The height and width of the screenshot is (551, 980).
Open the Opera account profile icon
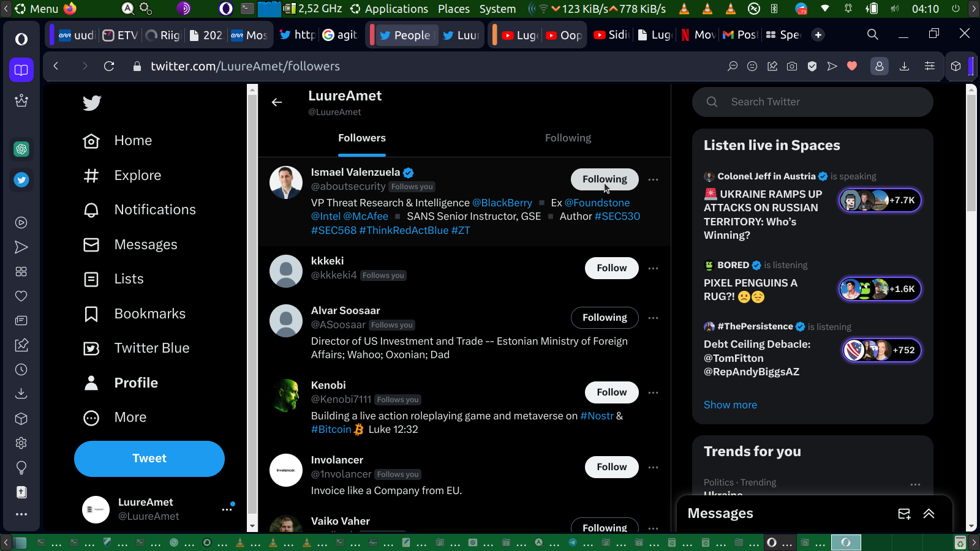point(880,66)
